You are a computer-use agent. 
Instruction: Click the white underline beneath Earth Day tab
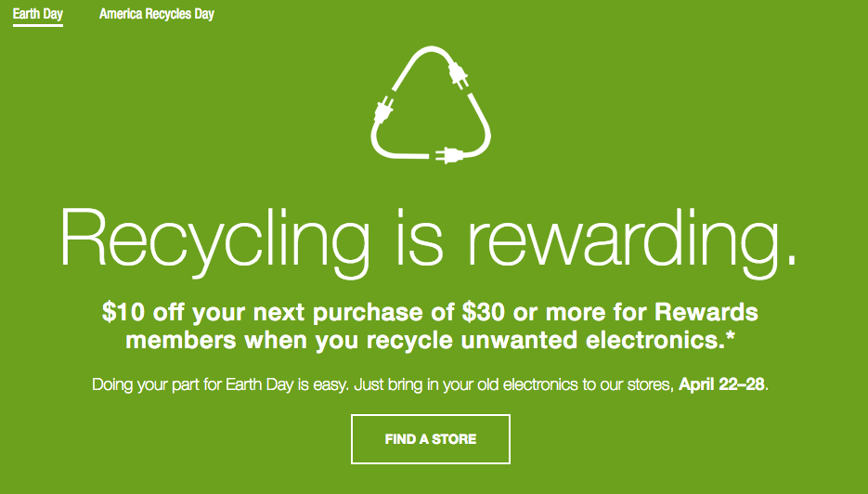pos(38,26)
